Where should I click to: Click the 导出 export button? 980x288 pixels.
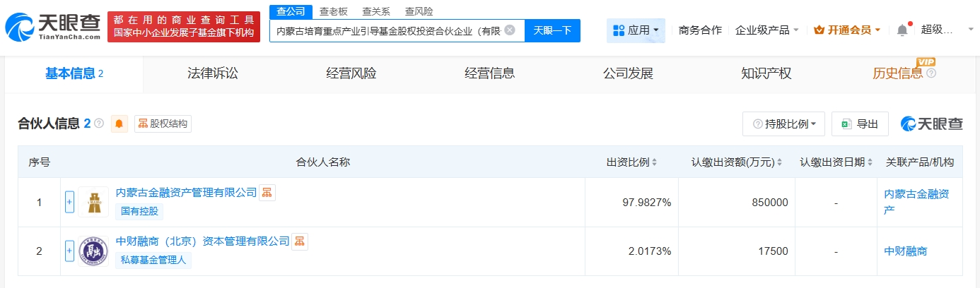click(860, 124)
